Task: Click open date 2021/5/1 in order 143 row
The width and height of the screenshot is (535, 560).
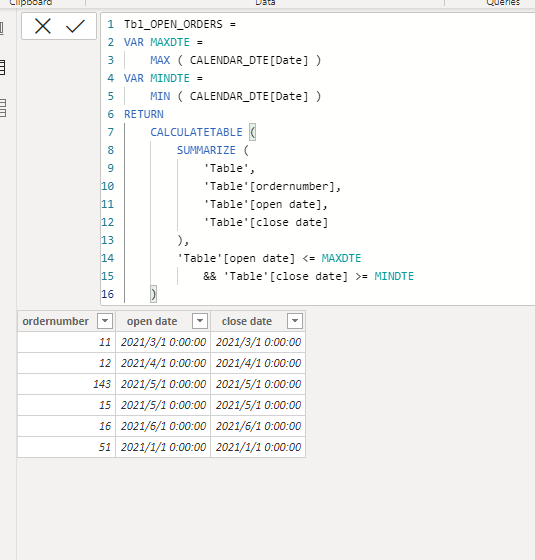Action: [163, 384]
